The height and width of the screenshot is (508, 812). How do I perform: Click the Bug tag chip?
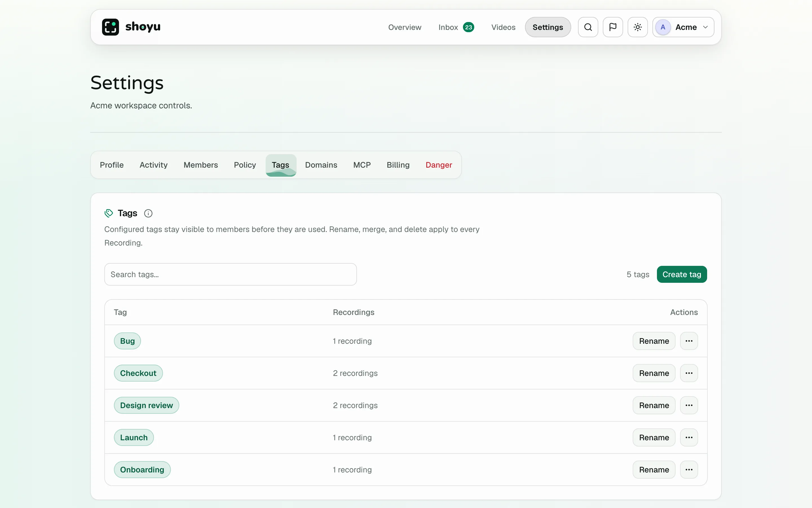(127, 341)
